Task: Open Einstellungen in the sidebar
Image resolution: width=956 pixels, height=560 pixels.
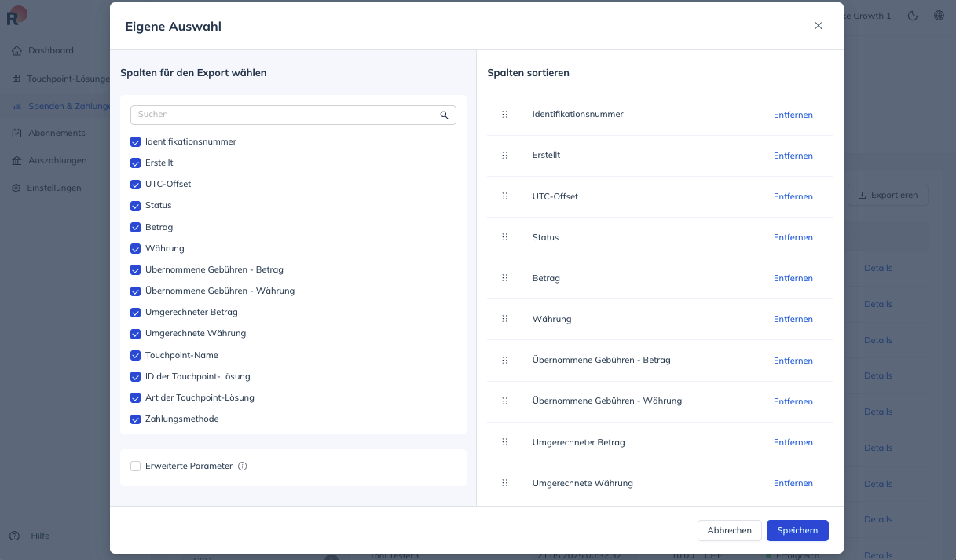Action: click(x=54, y=188)
